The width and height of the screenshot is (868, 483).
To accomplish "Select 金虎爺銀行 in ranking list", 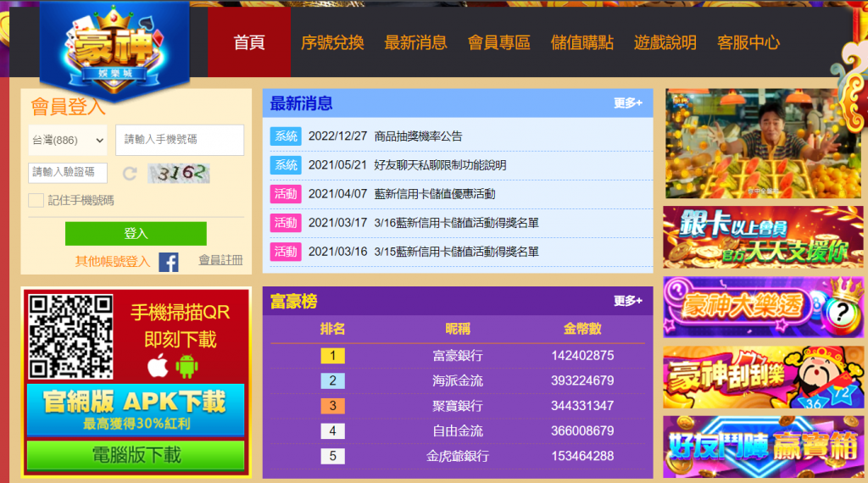I will coord(457,456).
